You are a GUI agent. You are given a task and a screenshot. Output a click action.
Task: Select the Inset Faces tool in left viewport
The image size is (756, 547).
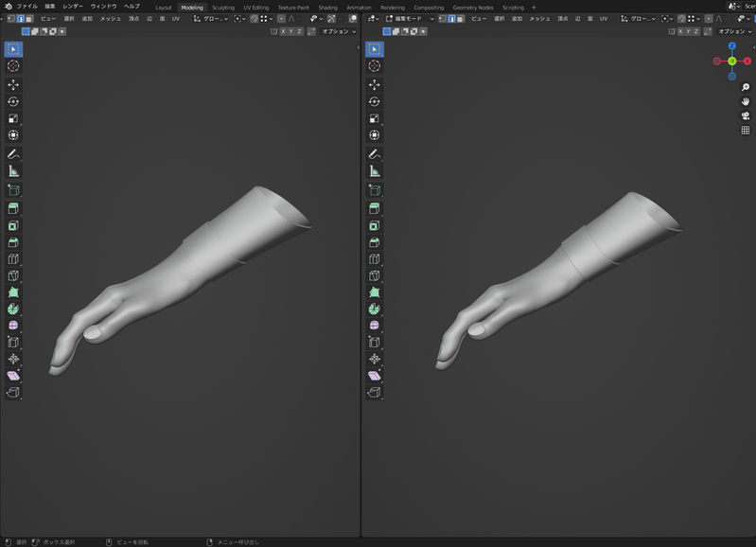pos(13,226)
